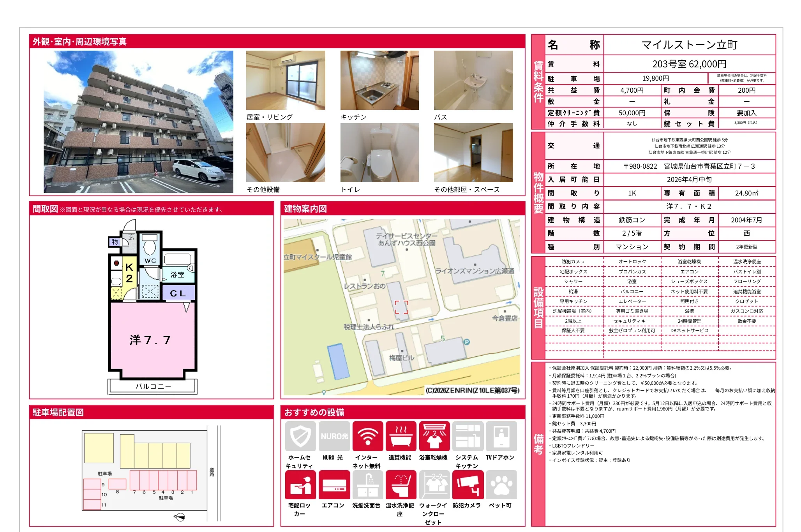Click the 宅配ロッカー icon
This screenshot has height=532, width=801.
[300, 484]
